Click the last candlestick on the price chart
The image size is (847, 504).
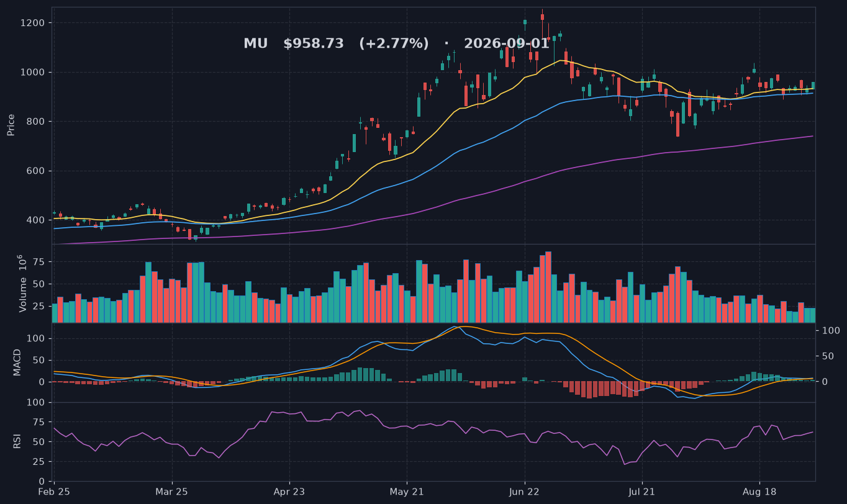[813, 86]
